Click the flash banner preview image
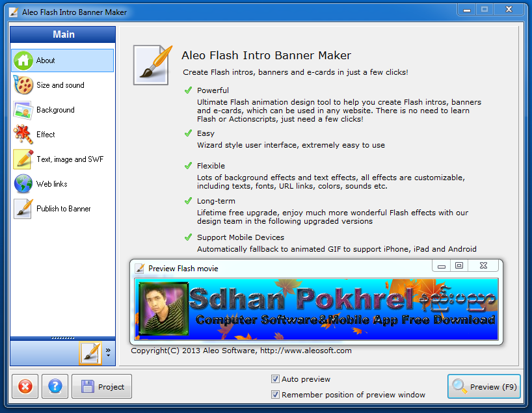The height and width of the screenshot is (413, 532). click(316, 309)
